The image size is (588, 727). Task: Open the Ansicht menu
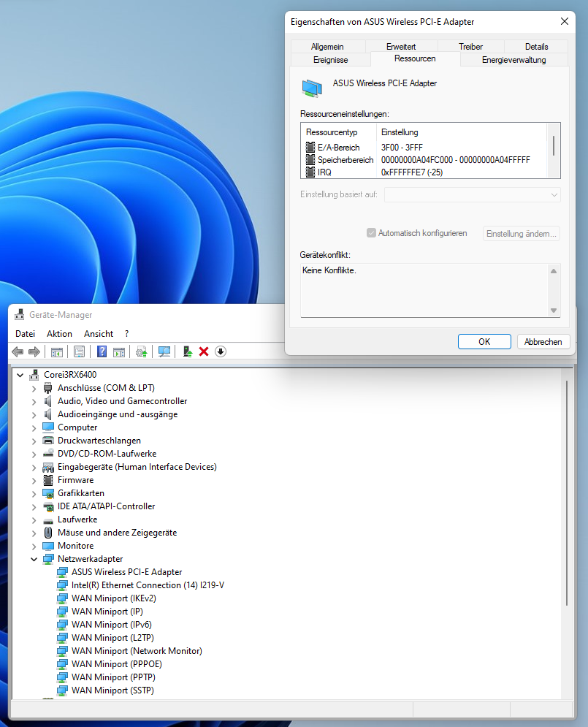tap(98, 334)
